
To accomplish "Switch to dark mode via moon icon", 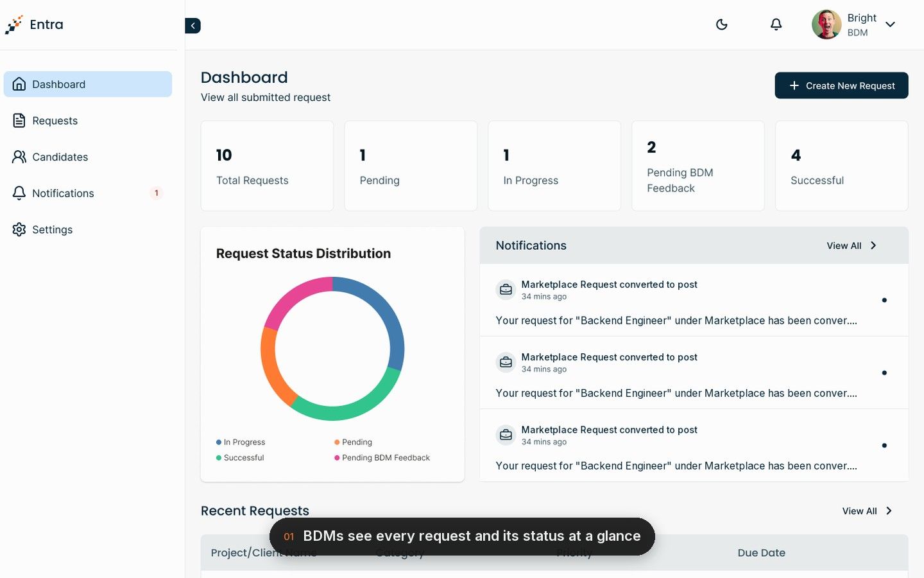I will click(x=722, y=24).
